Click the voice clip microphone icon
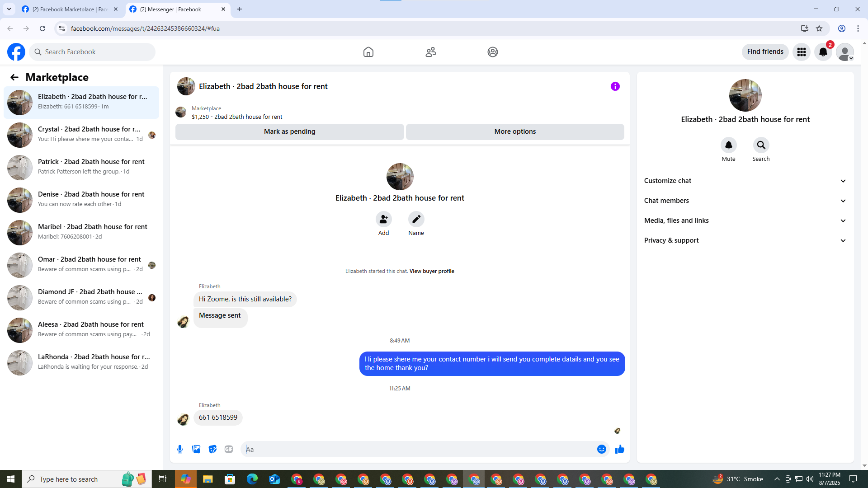This screenshot has width=868, height=488. [180, 449]
